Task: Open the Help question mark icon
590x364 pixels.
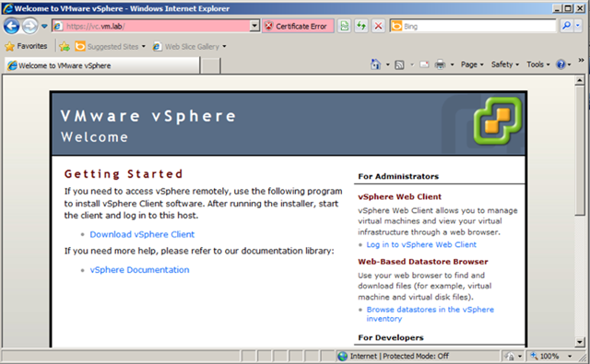Action: [560, 65]
